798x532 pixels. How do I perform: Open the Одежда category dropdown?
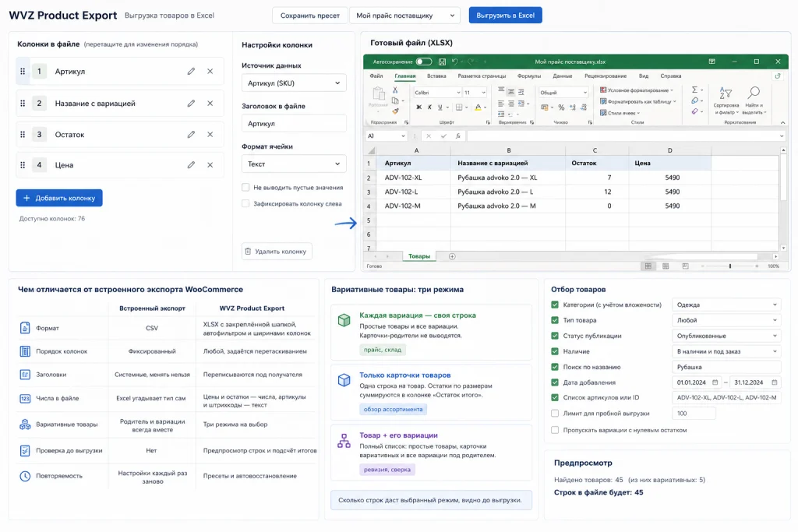(726, 305)
